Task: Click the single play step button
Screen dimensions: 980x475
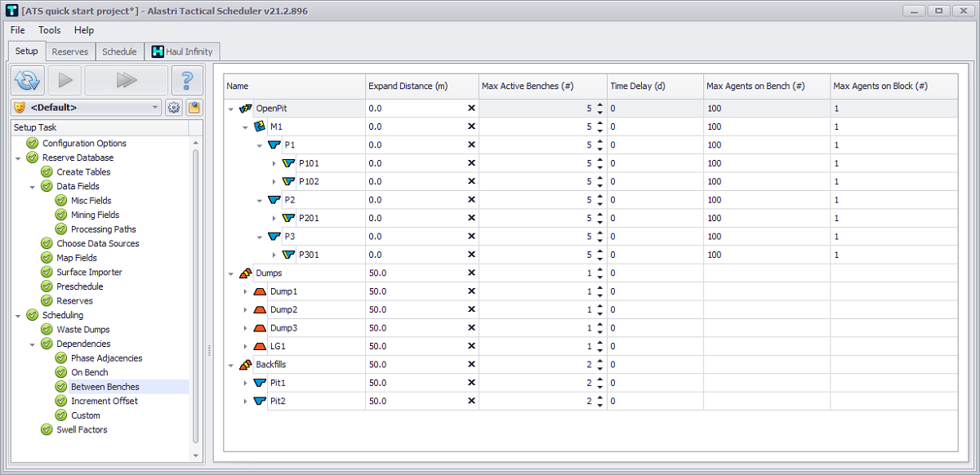Action: pyautogui.click(x=65, y=80)
